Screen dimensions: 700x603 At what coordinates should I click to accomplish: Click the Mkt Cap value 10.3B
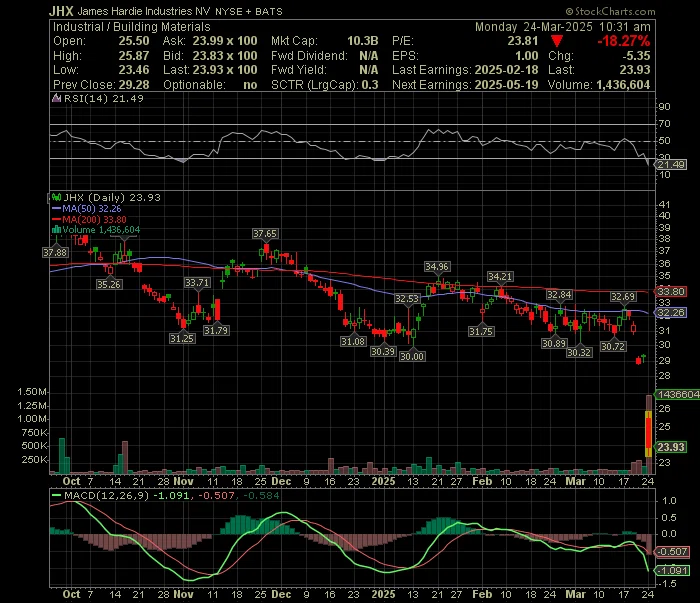pyautogui.click(x=363, y=41)
